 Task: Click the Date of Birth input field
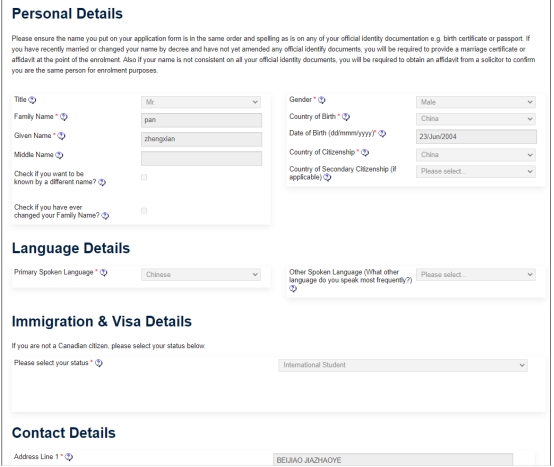[476, 137]
